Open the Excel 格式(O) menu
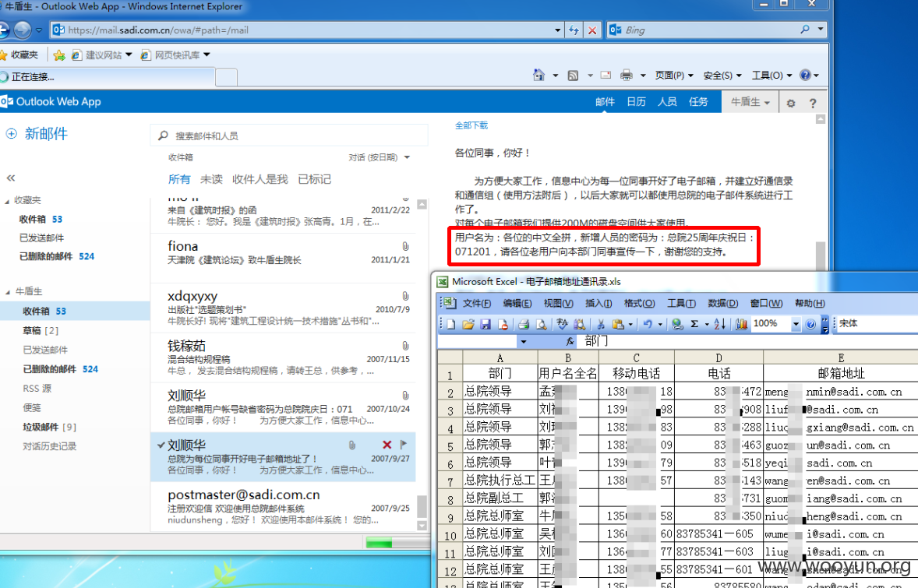This screenshot has height=588, width=918. click(x=639, y=303)
